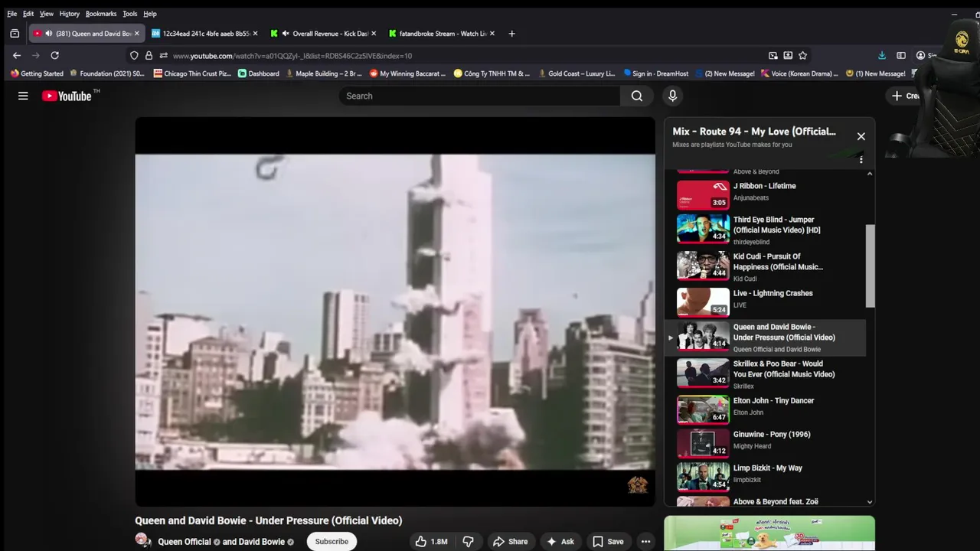
Task: Unmute the Overall Revenue tab audio
Action: (x=286, y=34)
